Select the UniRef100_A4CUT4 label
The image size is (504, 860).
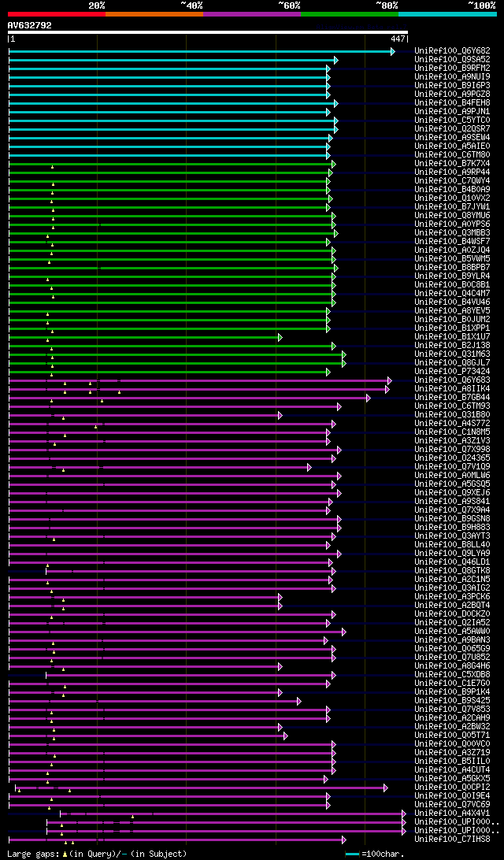[x=453, y=770]
